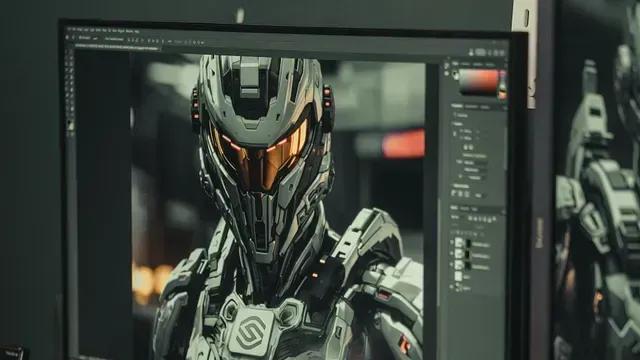640x360 pixels.
Task: Select the top layer's image thumbnail
Action: coord(459,243)
